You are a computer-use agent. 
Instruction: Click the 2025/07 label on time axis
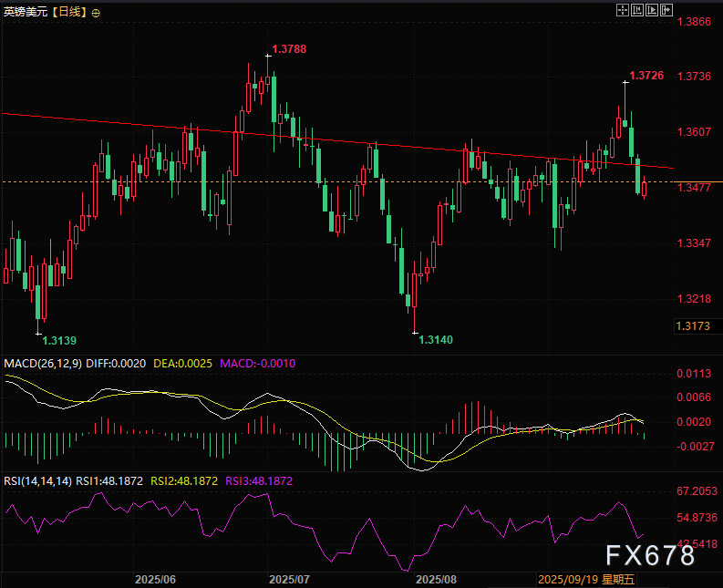point(291,578)
